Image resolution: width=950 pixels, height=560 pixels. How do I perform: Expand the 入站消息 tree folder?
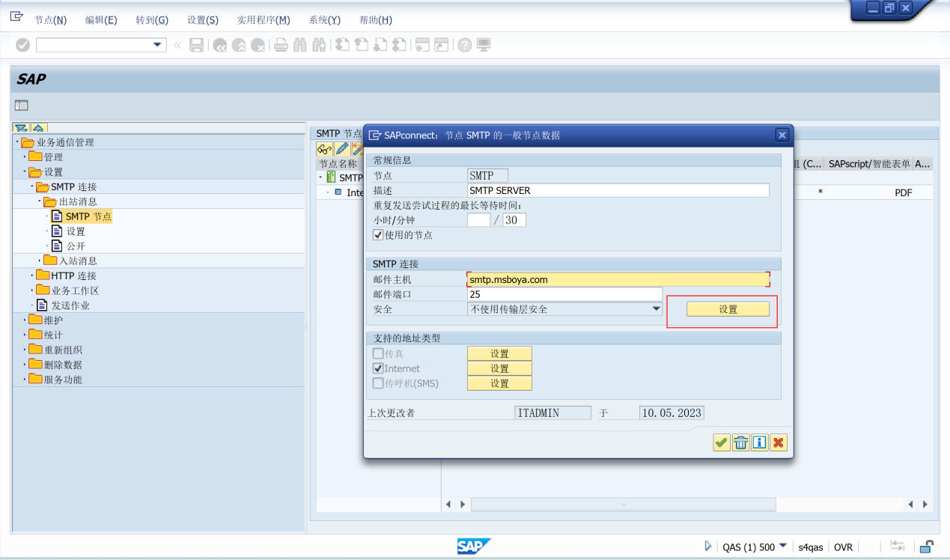(x=40, y=261)
